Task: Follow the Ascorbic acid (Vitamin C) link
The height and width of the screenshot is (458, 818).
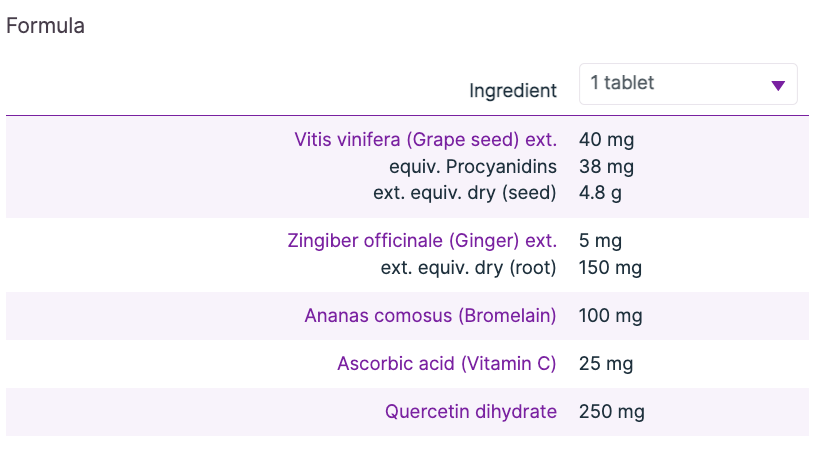Action: [446, 364]
